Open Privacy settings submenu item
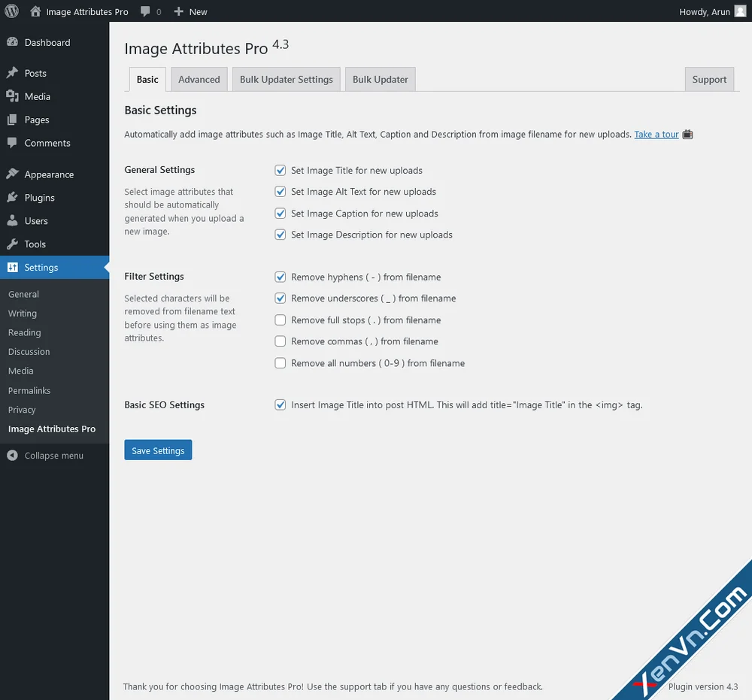The height and width of the screenshot is (700, 752). (x=22, y=410)
